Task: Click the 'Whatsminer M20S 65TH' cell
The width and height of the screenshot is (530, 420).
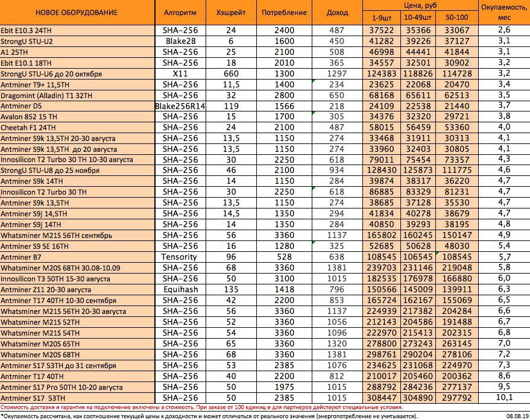Action: click(77, 343)
